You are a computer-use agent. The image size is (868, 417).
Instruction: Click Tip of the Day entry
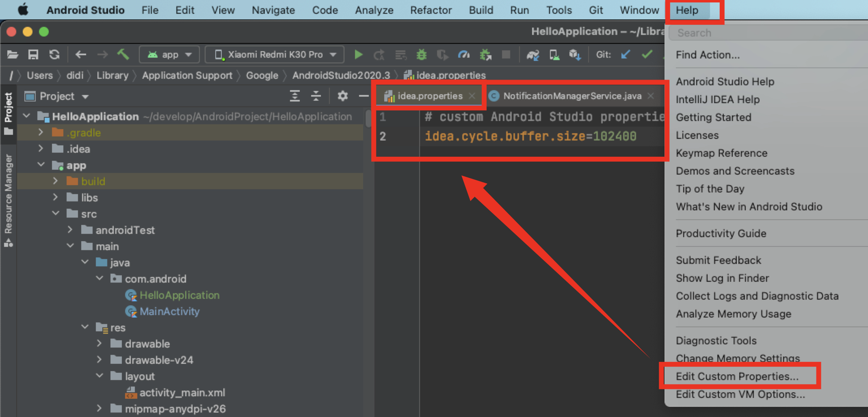coord(710,189)
